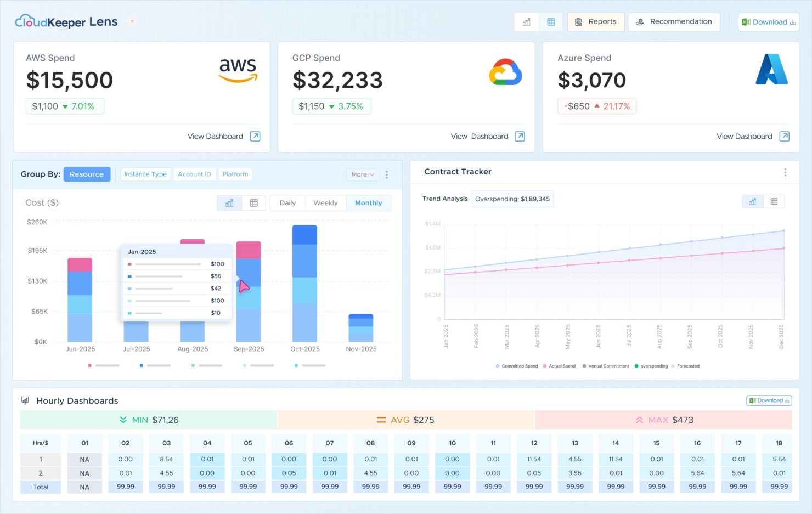Click the external-link icon beside Azure View Dashboard

point(785,136)
